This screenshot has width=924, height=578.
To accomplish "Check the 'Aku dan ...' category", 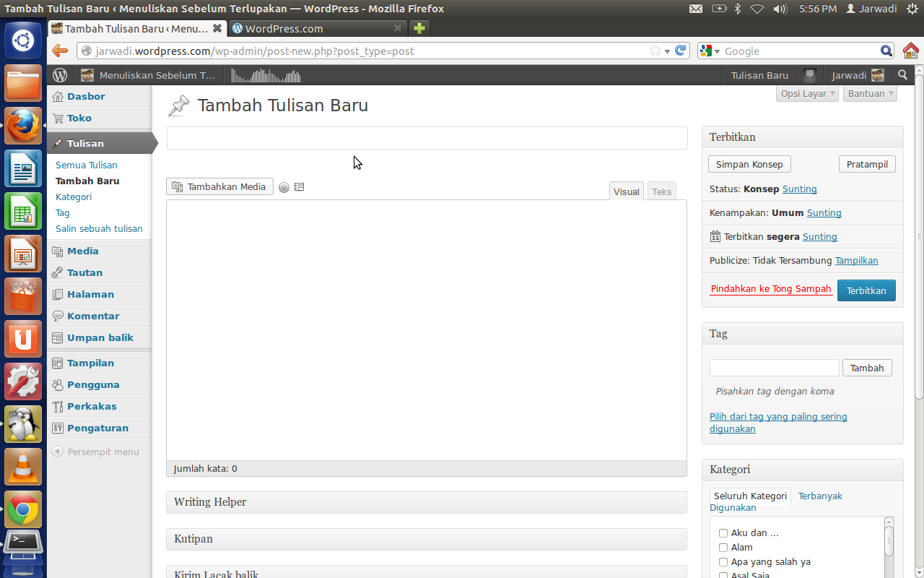I will [723, 533].
